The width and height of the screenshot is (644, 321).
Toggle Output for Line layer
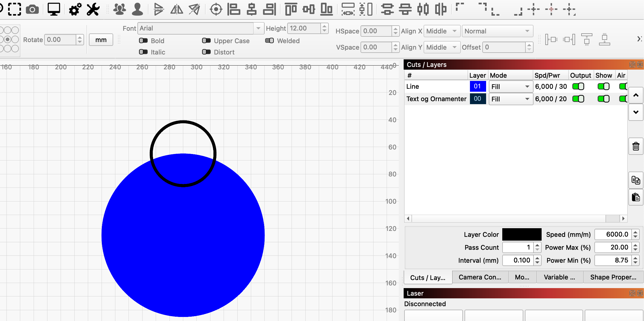pyautogui.click(x=578, y=87)
